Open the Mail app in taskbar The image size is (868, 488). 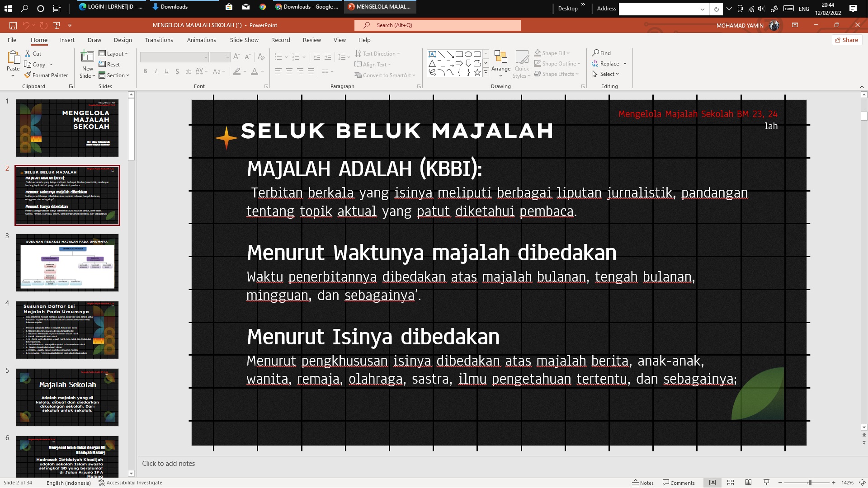point(245,7)
